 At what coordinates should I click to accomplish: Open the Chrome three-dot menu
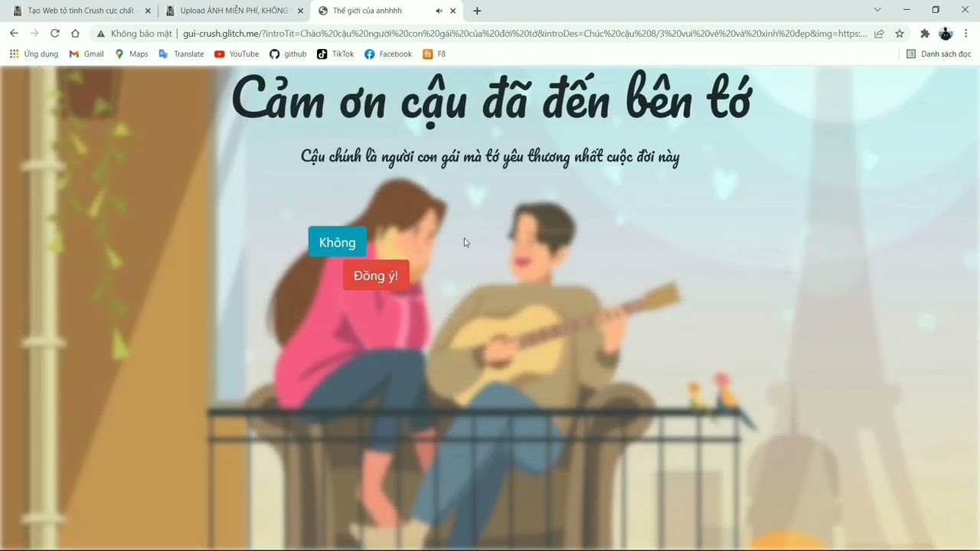pyautogui.click(x=966, y=34)
